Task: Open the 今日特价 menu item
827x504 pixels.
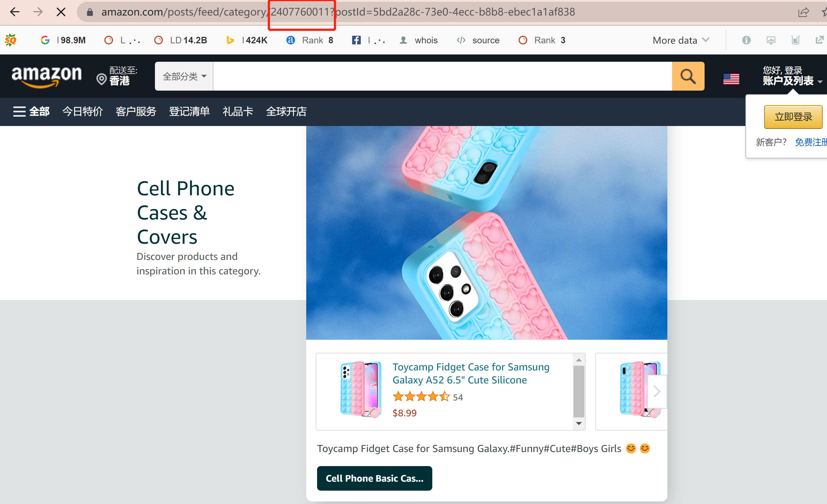Action: pos(82,112)
